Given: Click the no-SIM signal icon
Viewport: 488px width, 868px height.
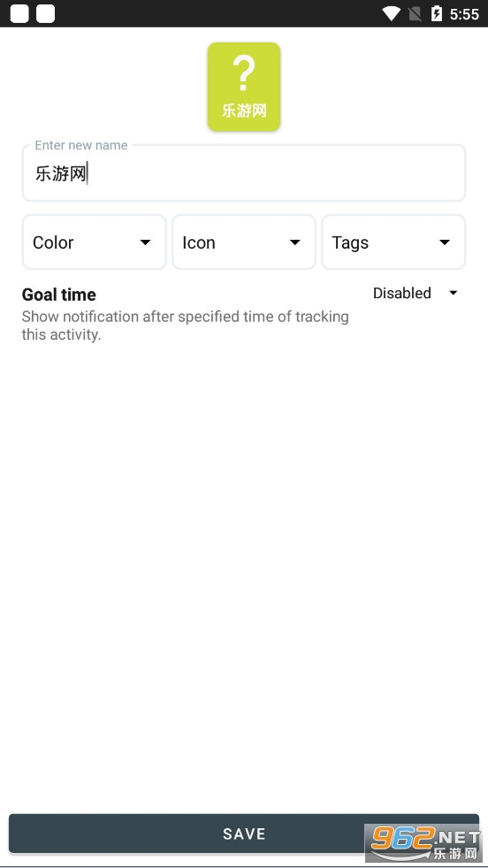Looking at the screenshot, I should tap(415, 14).
